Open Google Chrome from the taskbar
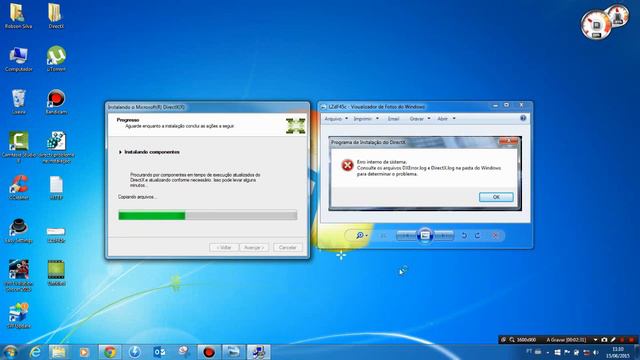Viewport: 640px width, 360px height. (x=109, y=352)
